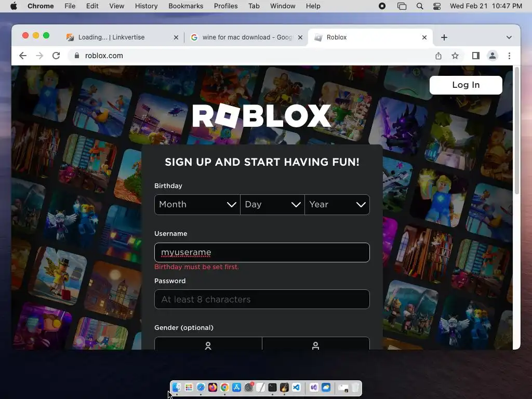This screenshot has height=399, width=532.
Task: Open a new tab with the plus button
Action: (444, 37)
